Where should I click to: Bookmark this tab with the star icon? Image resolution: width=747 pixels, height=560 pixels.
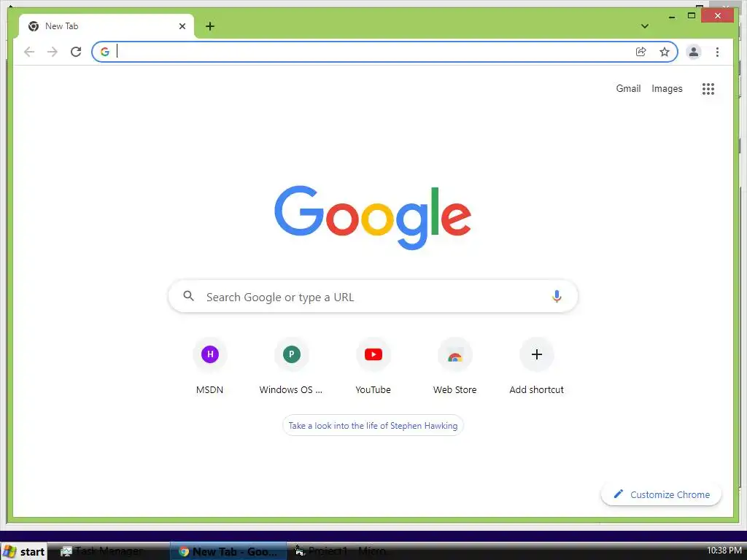pyautogui.click(x=665, y=52)
